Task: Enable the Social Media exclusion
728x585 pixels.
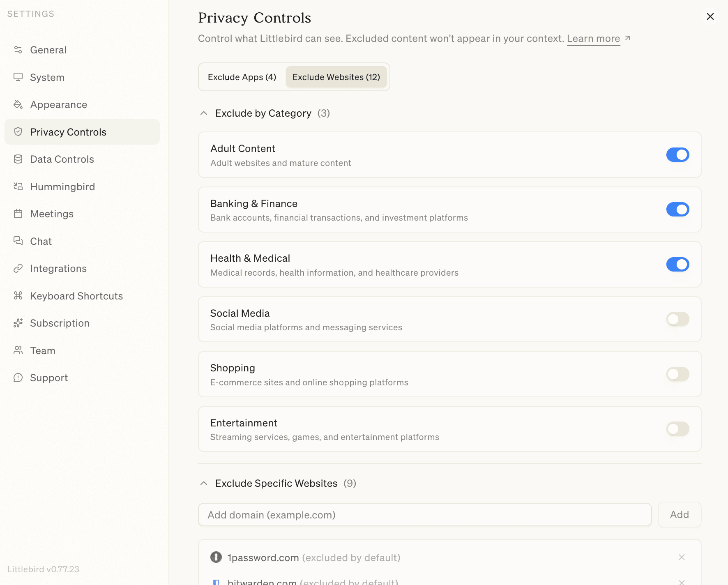Action: tap(677, 319)
